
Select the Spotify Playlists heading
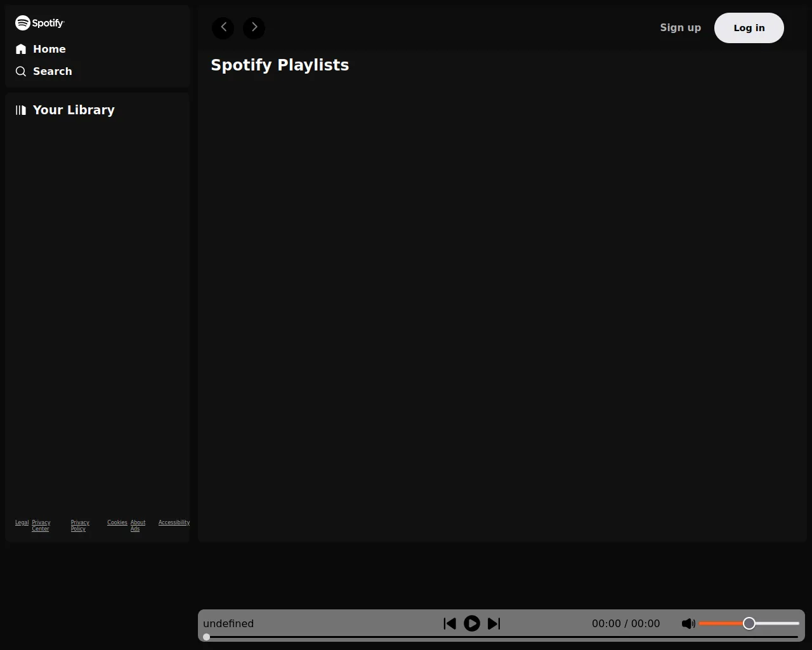click(280, 65)
